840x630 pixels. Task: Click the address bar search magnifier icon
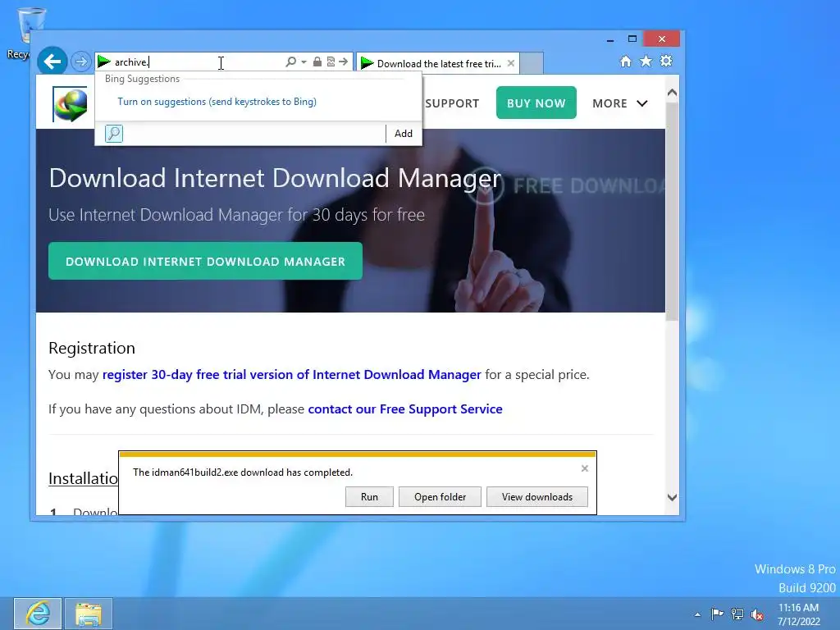click(x=290, y=62)
